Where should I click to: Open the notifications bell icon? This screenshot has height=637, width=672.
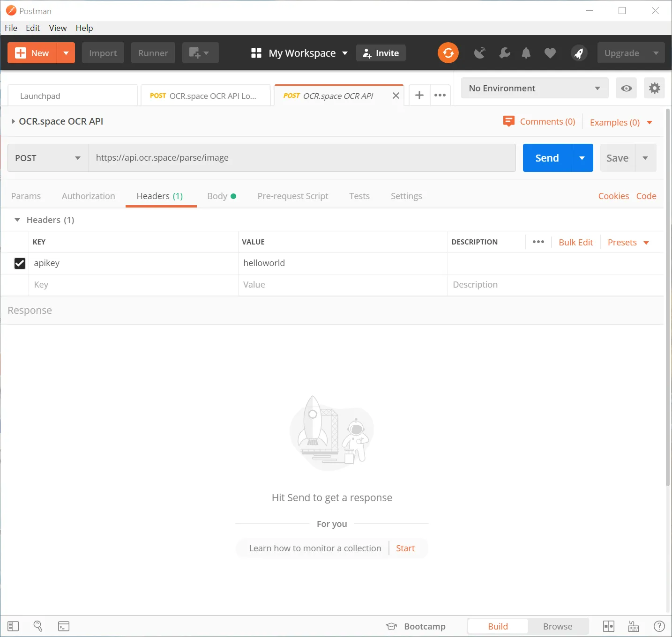pos(526,53)
